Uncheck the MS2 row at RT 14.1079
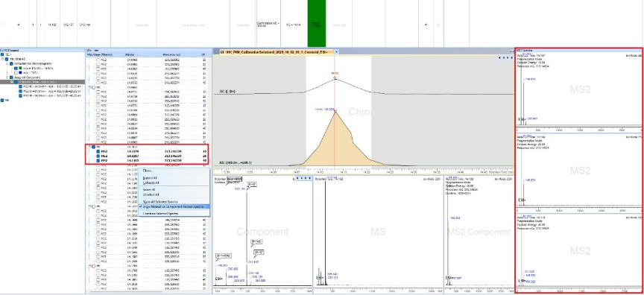This screenshot has height=295, width=644. [98, 151]
